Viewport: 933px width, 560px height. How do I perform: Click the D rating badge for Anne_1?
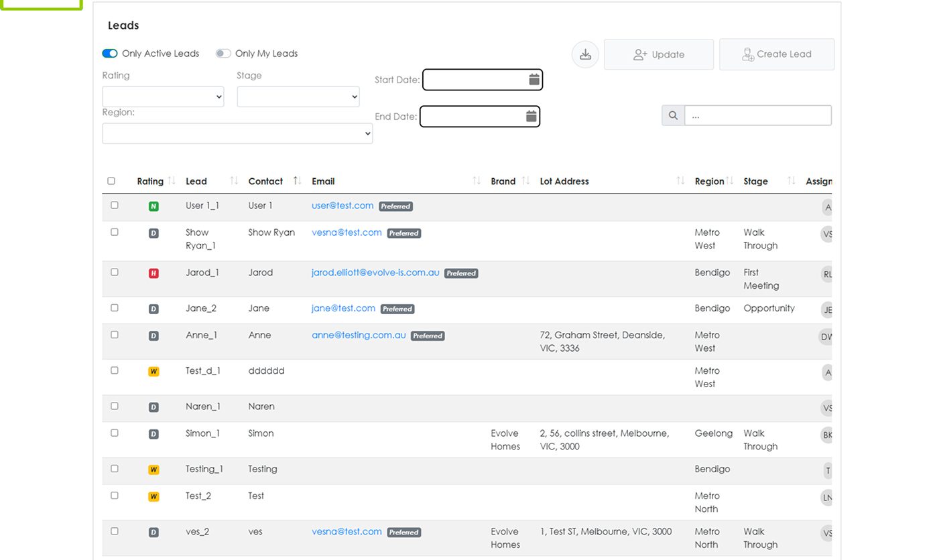point(153,336)
